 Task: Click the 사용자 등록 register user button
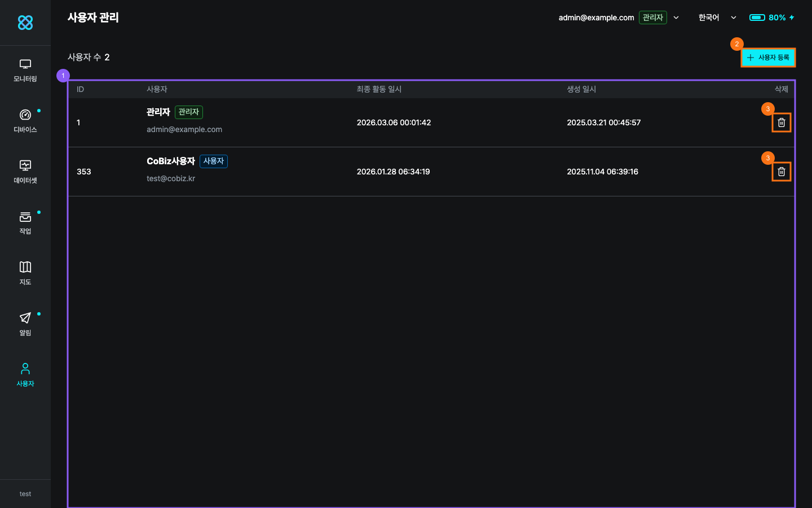click(768, 58)
